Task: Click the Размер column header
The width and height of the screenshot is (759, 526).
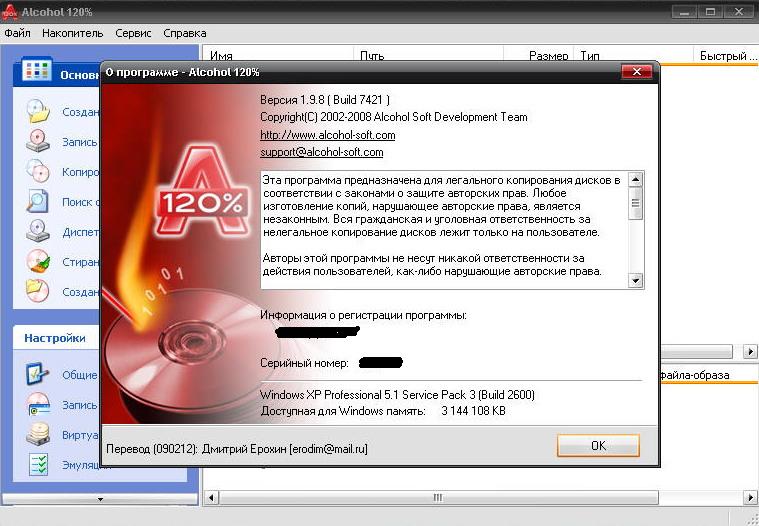Action: (x=538, y=56)
